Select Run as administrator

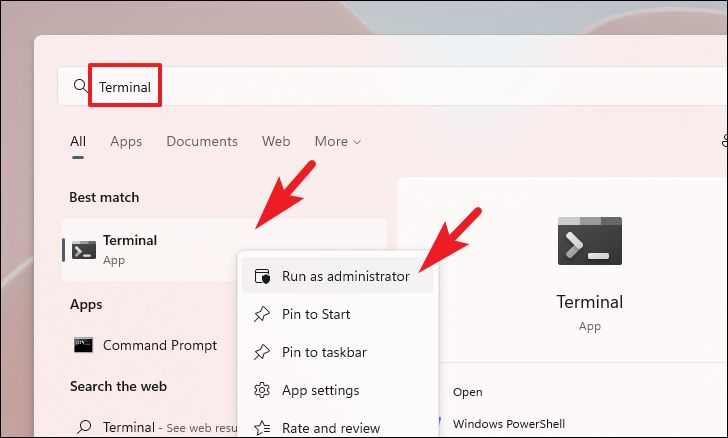338,276
